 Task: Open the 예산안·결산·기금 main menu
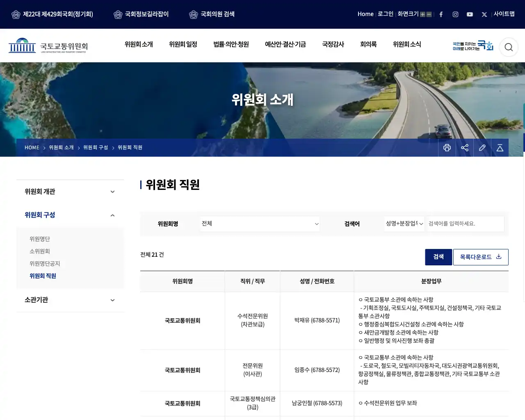pyautogui.click(x=285, y=44)
